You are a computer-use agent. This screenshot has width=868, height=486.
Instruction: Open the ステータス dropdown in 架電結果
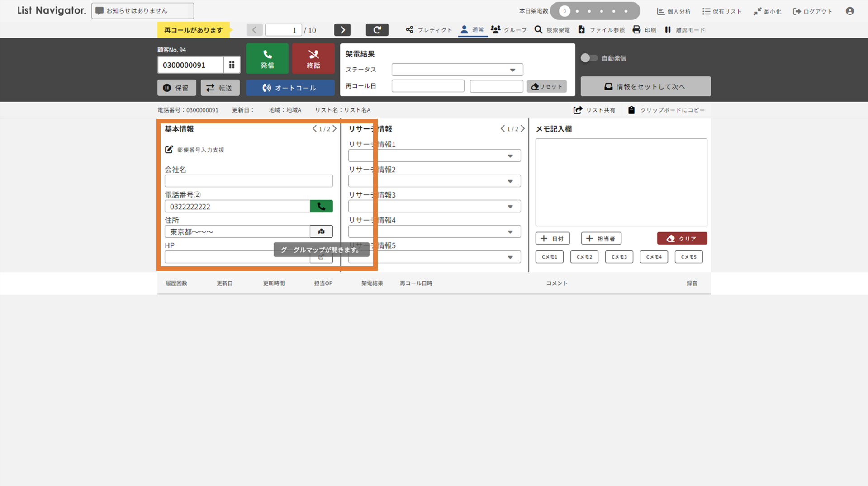point(457,70)
